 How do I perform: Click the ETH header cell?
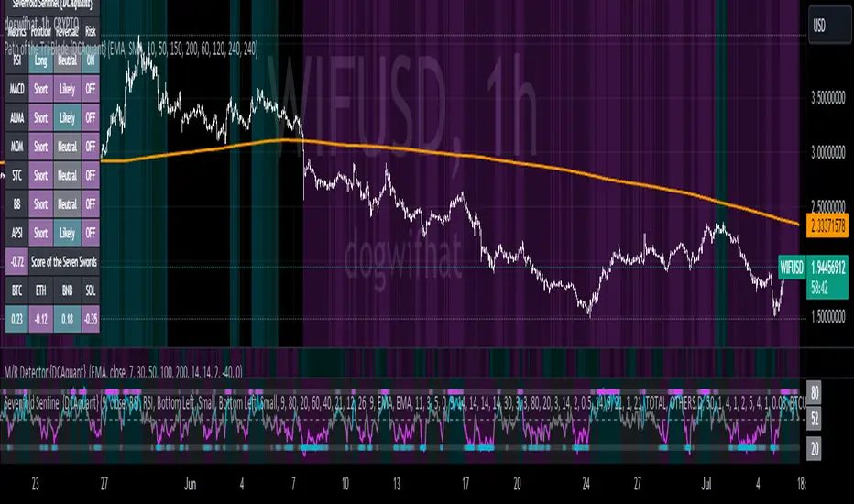pyautogui.click(x=41, y=290)
